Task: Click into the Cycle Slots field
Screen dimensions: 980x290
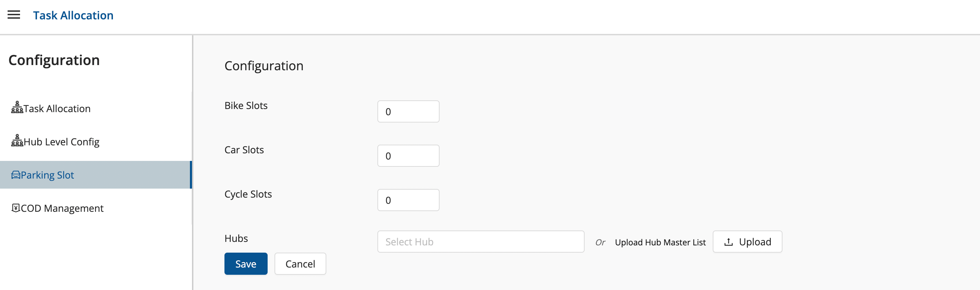Action: pyautogui.click(x=408, y=200)
